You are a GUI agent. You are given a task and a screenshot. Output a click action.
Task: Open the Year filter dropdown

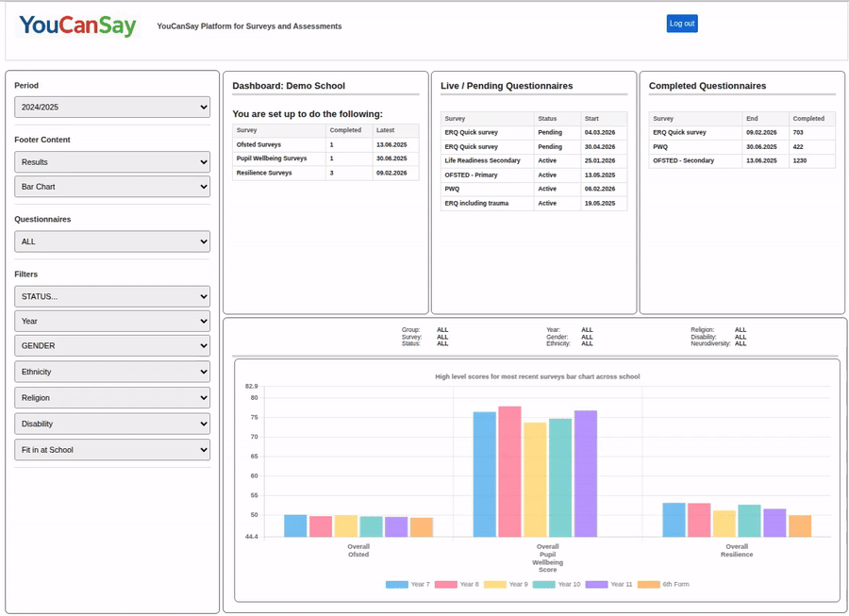pyautogui.click(x=112, y=322)
